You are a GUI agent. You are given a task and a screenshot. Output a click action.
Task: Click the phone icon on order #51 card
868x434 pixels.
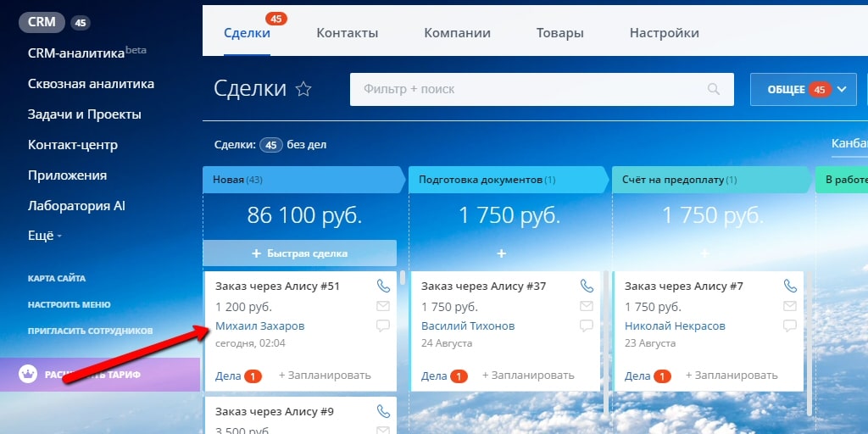383,287
